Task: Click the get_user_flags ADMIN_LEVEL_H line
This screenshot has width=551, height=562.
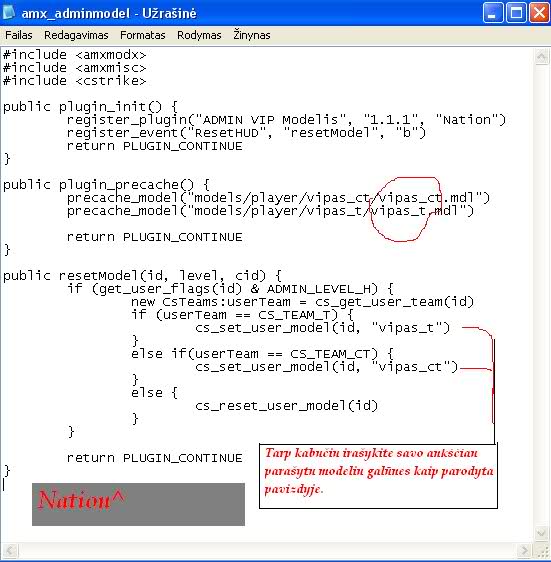Action: (x=230, y=289)
